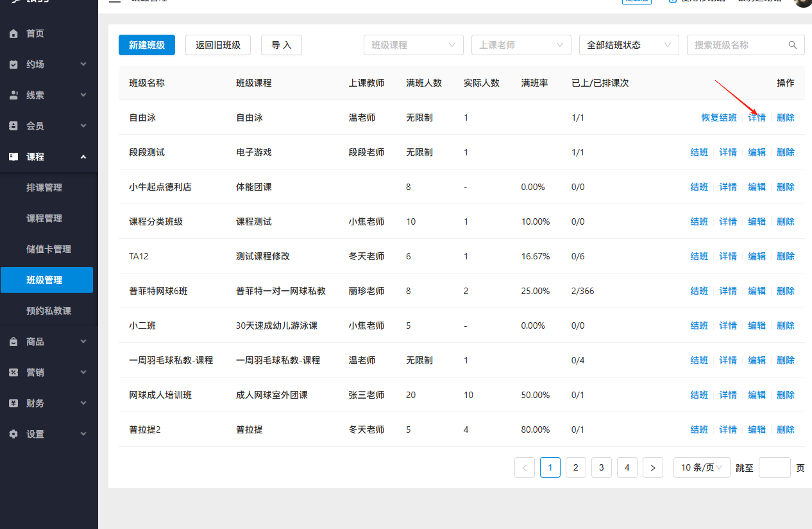
Task: Expand the 全部结班状态 status dropdown
Action: tap(629, 45)
